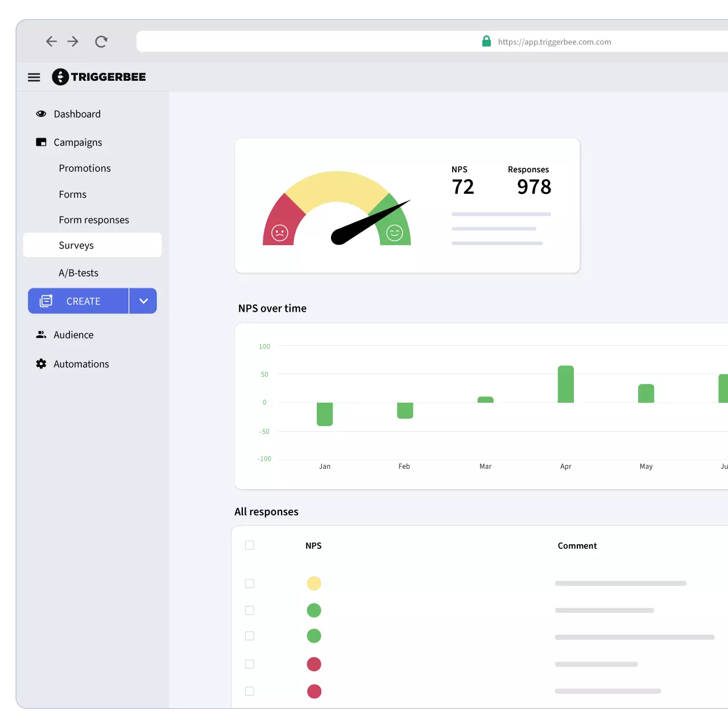Click the green padlock security icon
Viewport: 728px width, 728px height.
[x=486, y=42]
